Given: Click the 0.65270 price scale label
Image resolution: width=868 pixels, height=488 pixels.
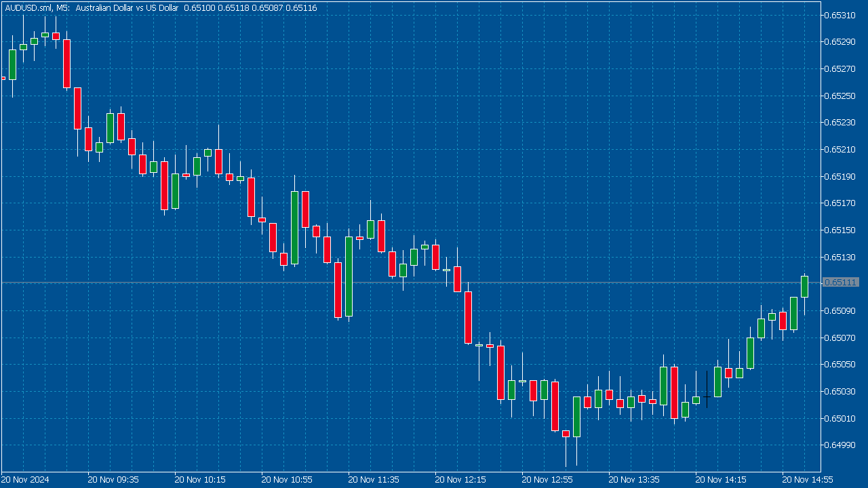Looking at the screenshot, I should click(841, 68).
